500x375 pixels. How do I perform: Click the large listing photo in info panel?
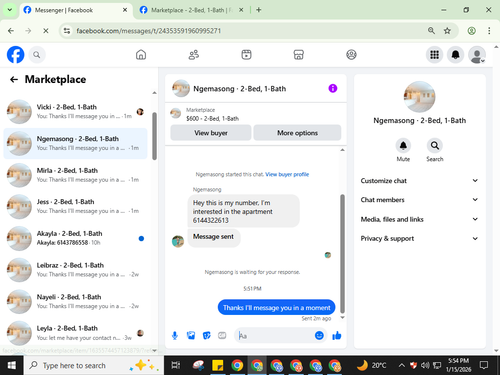pyautogui.click(x=419, y=97)
